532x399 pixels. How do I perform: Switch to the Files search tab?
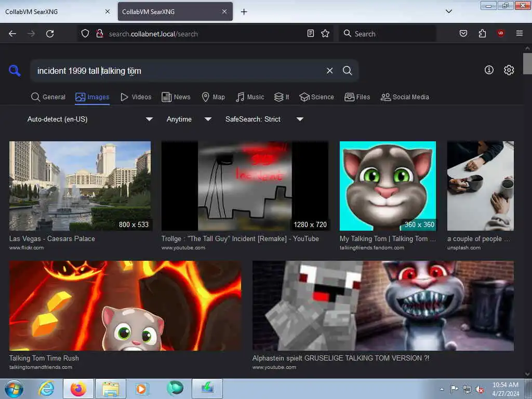point(357,97)
